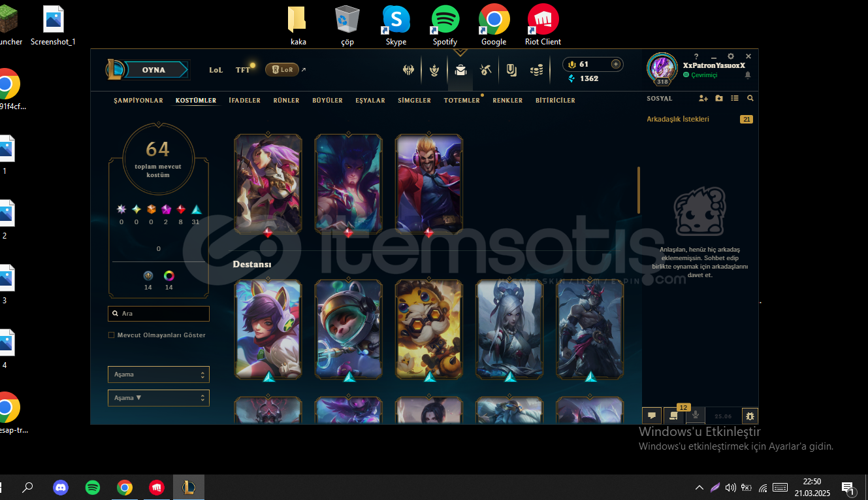Open the client help question mark
868x500 pixels.
click(696, 57)
